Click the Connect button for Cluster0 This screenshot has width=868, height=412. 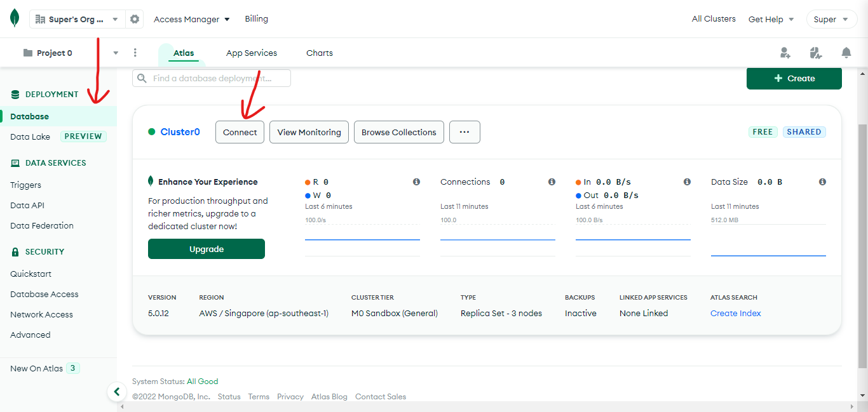(240, 132)
